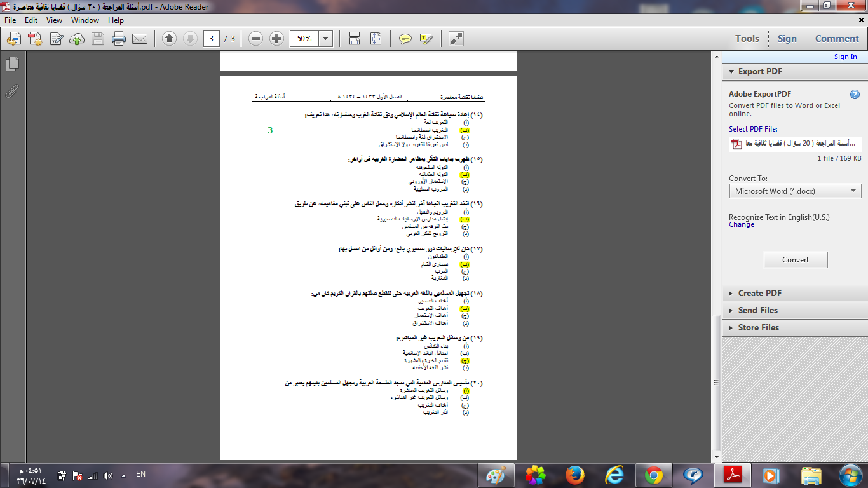Switch to Read Mode view icon
The image size is (868, 488).
point(456,39)
